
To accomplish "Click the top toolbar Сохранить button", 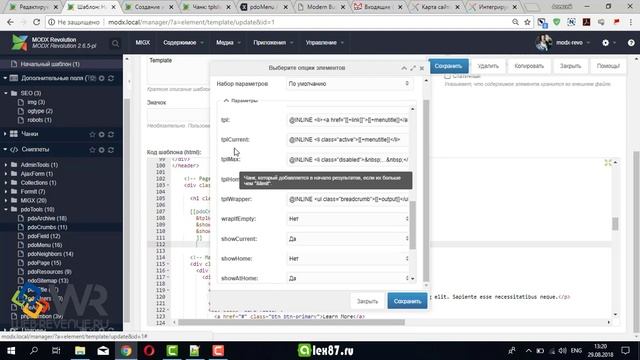I will [449, 66].
